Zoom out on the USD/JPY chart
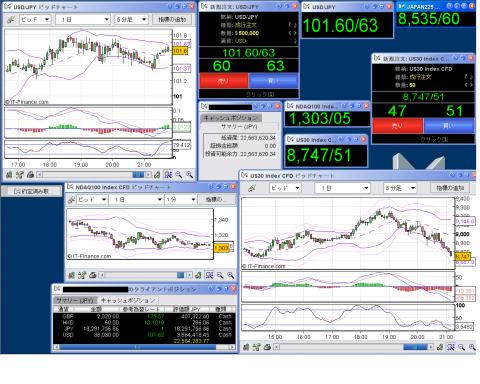Screen dimensions: 480x384 click(x=179, y=174)
